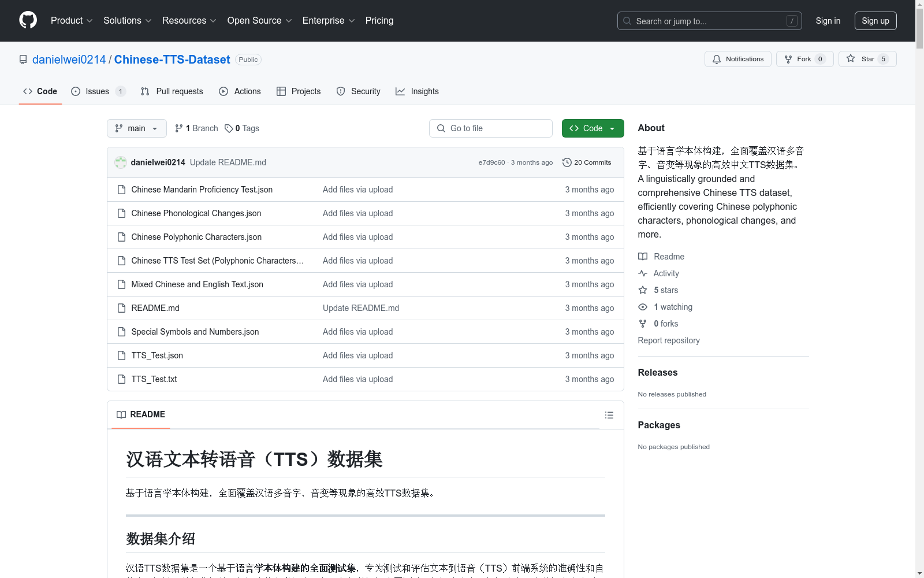Switch to the Actions tab
The image size is (924, 578).
(x=240, y=91)
